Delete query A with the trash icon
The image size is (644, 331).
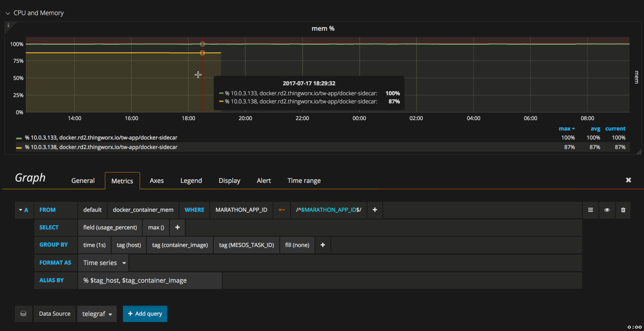623,210
